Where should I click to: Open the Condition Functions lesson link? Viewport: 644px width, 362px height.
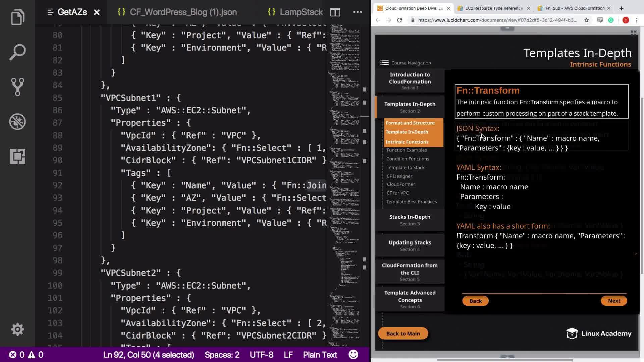408,159
